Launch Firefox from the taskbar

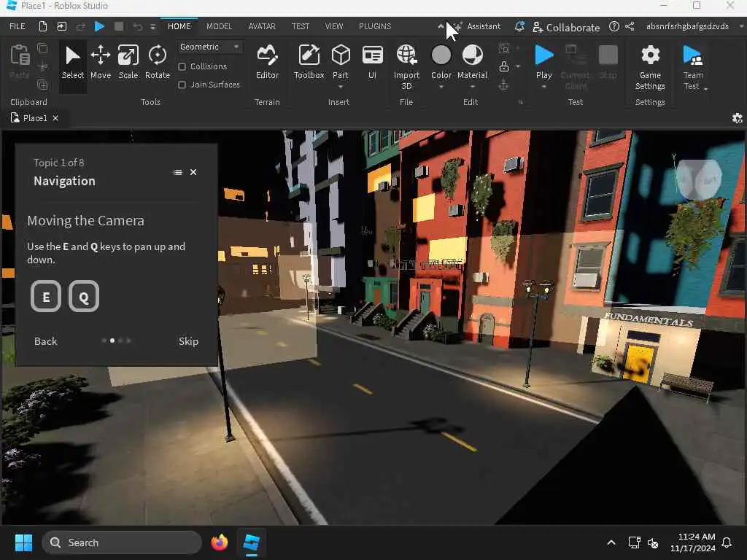click(x=219, y=542)
